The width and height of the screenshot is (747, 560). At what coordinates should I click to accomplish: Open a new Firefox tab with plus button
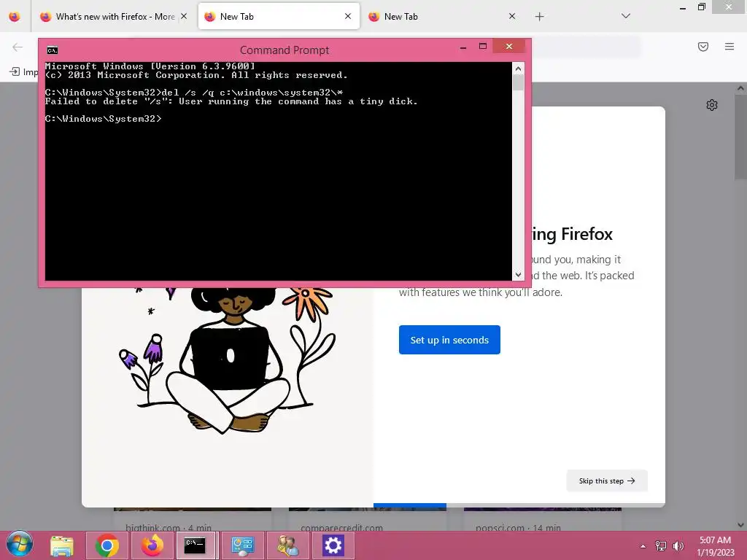pyautogui.click(x=539, y=17)
